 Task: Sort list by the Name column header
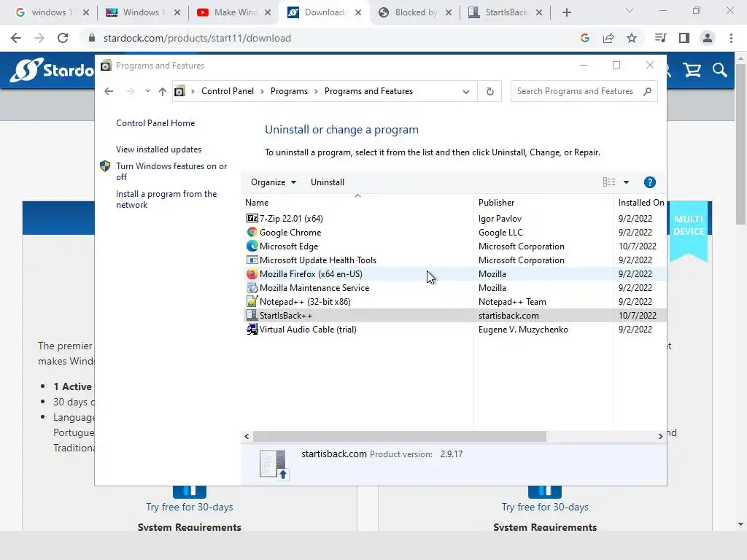pos(357,203)
